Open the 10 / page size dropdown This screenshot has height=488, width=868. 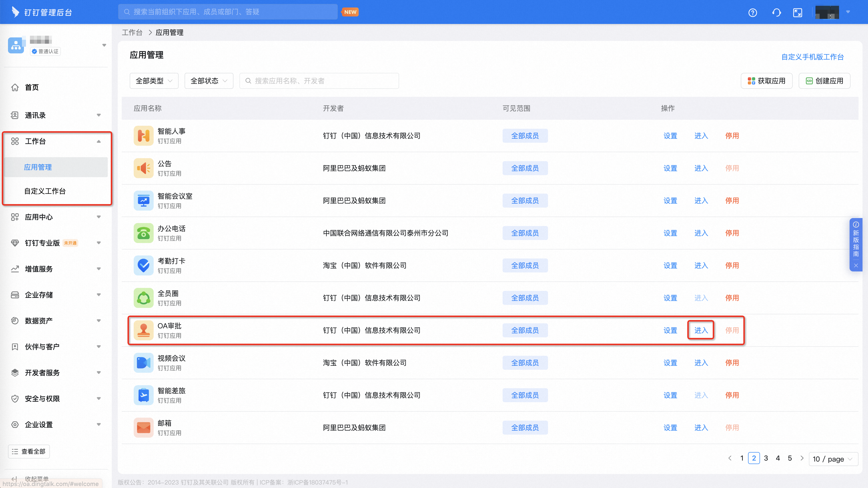point(833,459)
